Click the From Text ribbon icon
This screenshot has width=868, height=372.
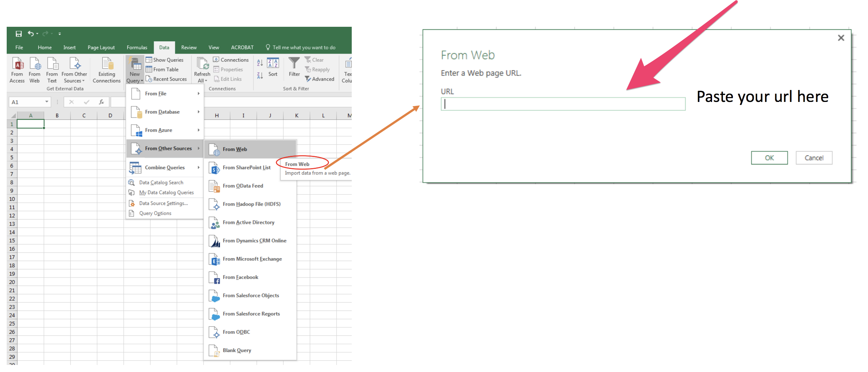tap(52, 64)
